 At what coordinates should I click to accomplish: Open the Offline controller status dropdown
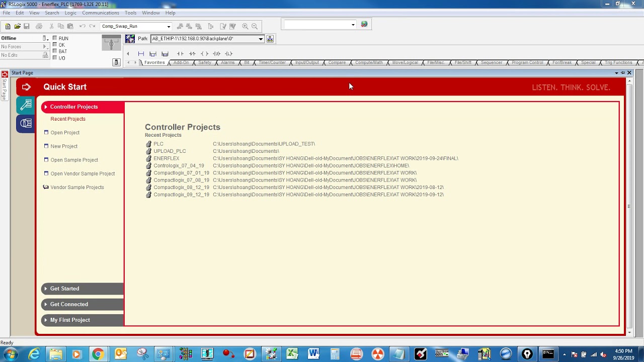[x=45, y=38]
